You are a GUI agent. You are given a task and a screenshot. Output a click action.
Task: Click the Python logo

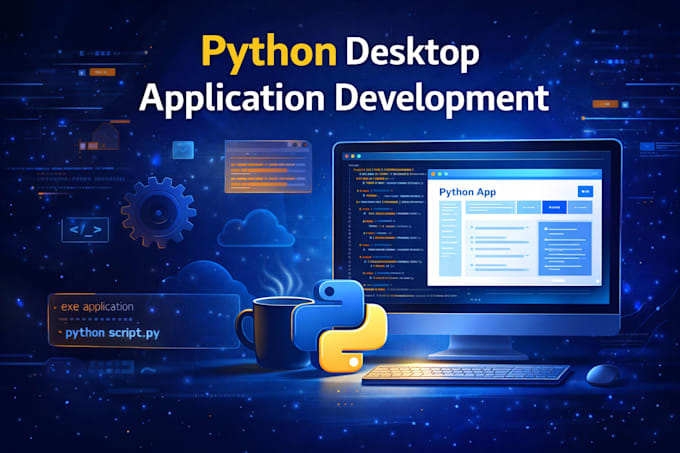tap(339, 326)
